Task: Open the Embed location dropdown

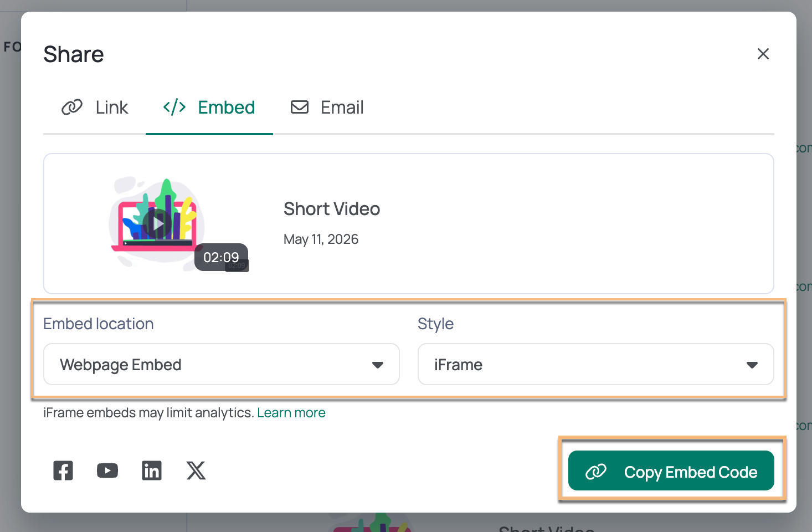Action: pyautogui.click(x=222, y=364)
